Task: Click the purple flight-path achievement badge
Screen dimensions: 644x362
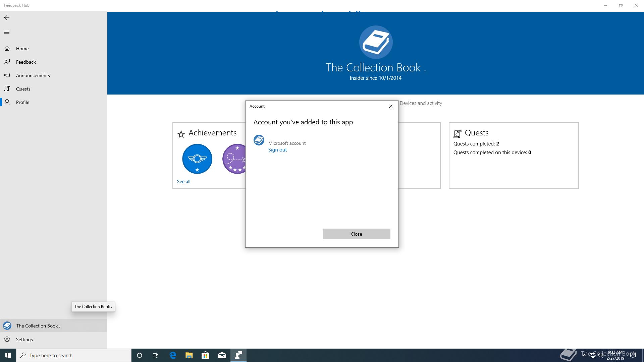Action: pos(234,159)
